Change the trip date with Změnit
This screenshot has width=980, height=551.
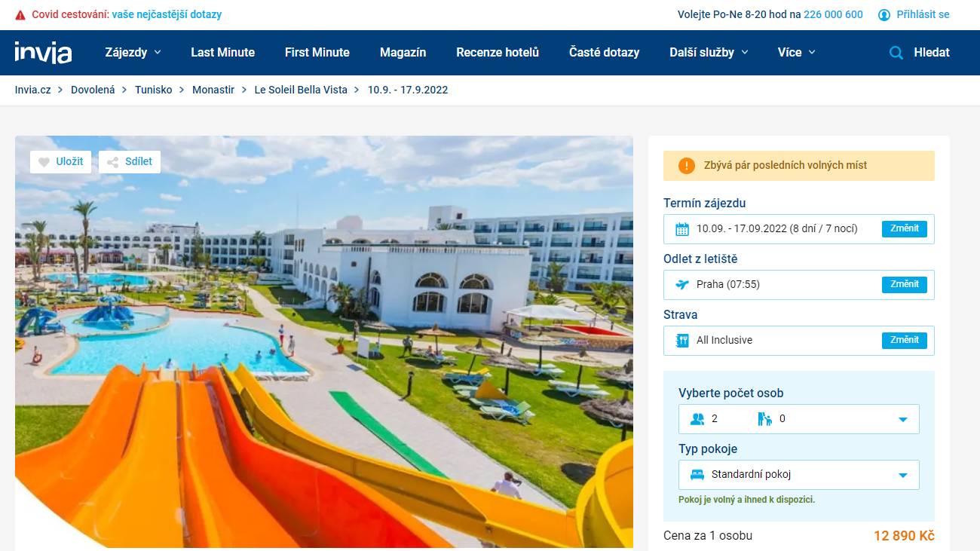click(x=905, y=229)
